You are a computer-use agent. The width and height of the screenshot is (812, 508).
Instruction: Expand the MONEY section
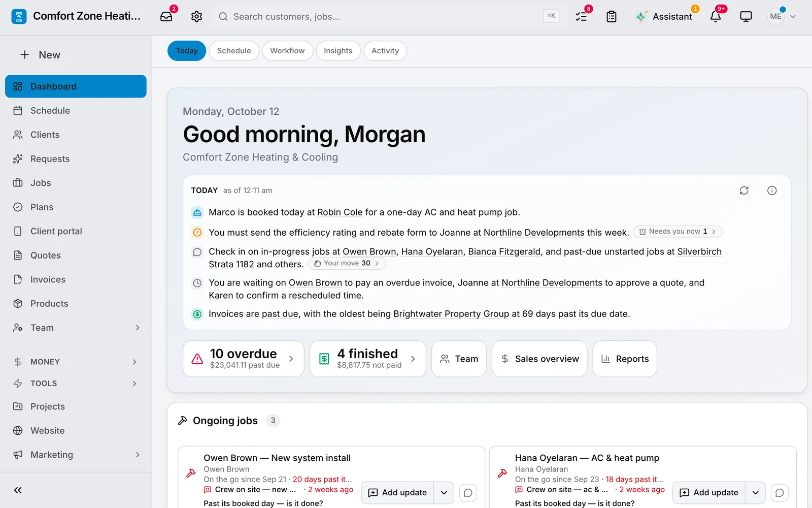click(76, 362)
